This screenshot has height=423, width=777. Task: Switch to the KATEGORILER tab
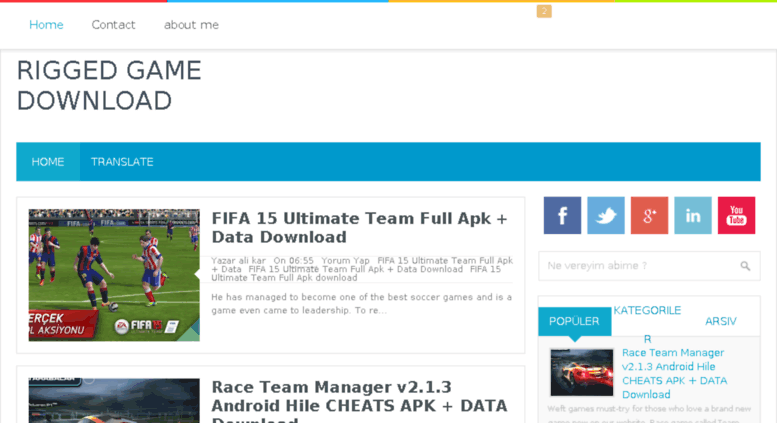point(647,324)
